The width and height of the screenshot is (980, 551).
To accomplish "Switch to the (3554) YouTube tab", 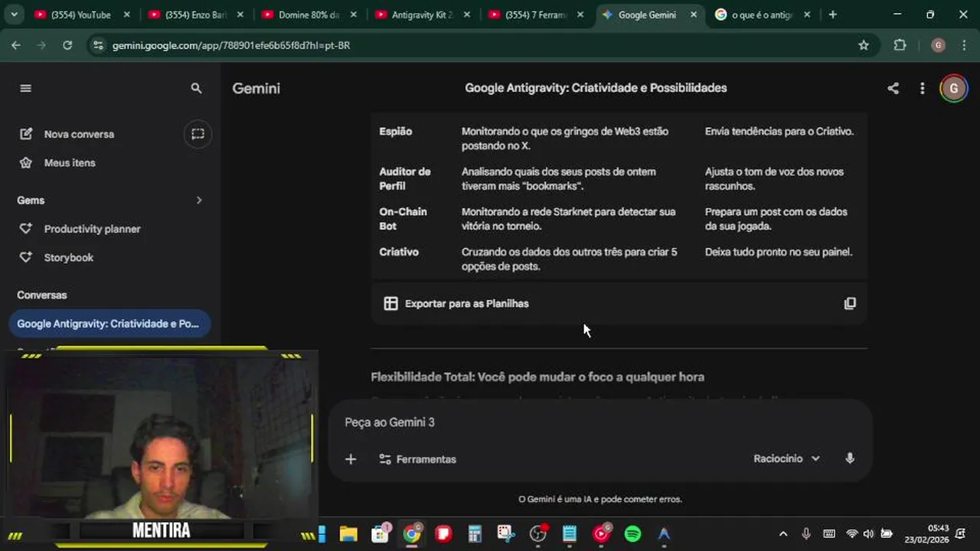I will tap(80, 15).
